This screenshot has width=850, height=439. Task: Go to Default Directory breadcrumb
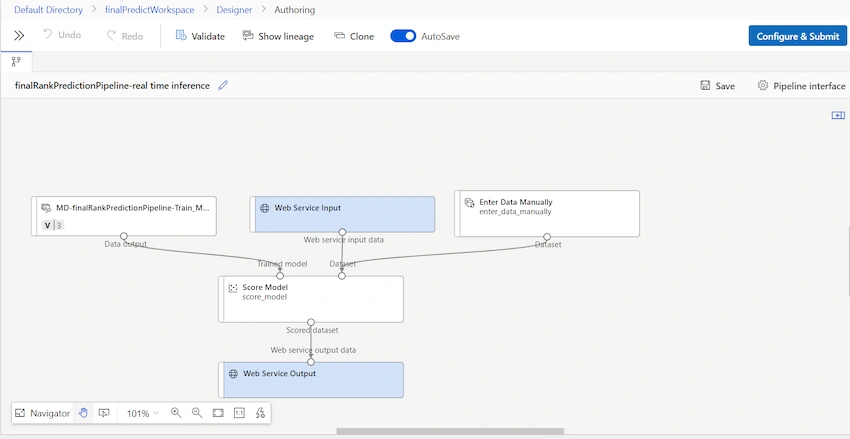49,10
